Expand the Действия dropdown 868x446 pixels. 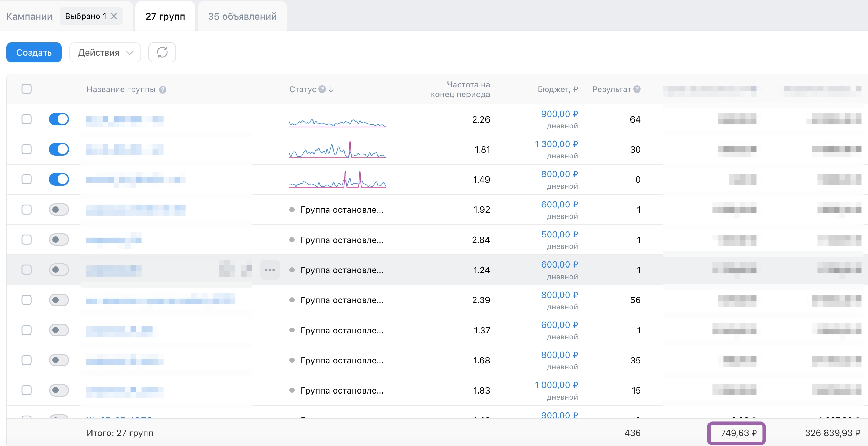coord(105,52)
